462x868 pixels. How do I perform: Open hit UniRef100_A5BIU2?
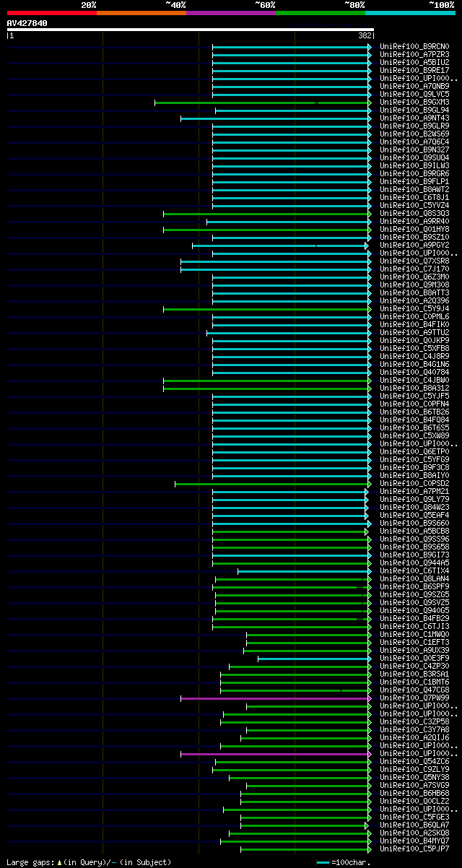pos(415,63)
